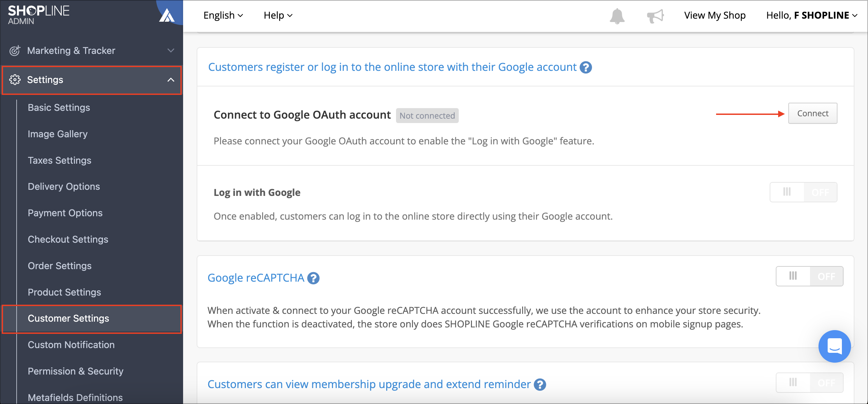Click View My Shop link
Image resolution: width=868 pixels, height=404 pixels.
pos(715,15)
